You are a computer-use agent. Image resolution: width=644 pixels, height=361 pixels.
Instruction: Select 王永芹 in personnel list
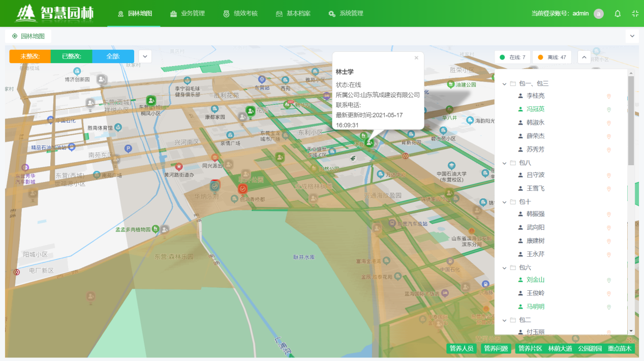pyautogui.click(x=535, y=254)
